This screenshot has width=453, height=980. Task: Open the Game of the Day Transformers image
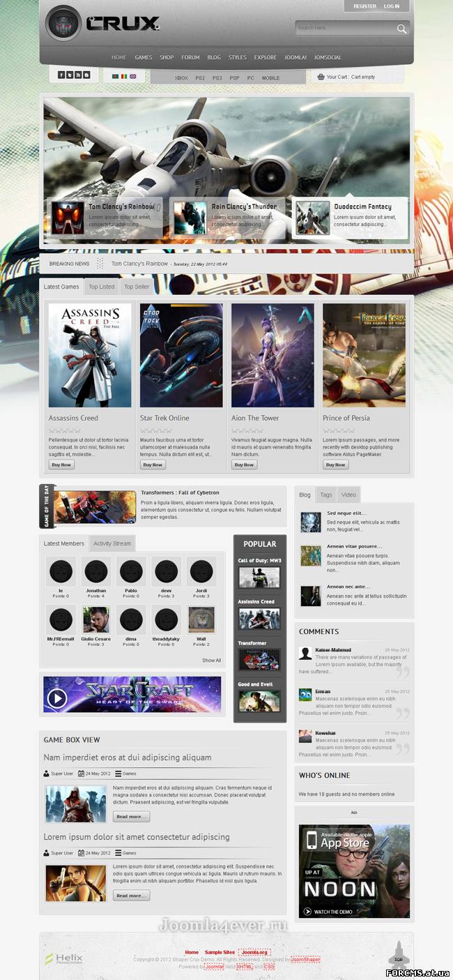[x=95, y=506]
